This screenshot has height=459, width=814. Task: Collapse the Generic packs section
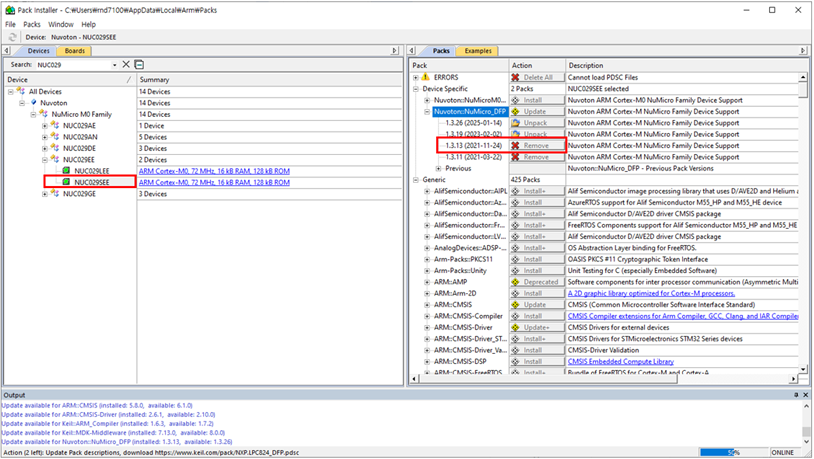(x=416, y=180)
